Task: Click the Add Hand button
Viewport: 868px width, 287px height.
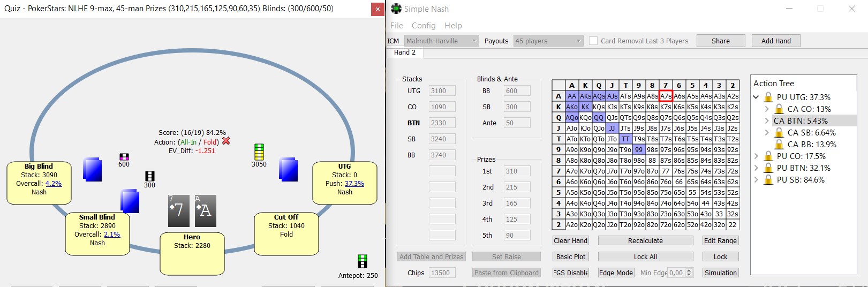Action: click(x=776, y=41)
